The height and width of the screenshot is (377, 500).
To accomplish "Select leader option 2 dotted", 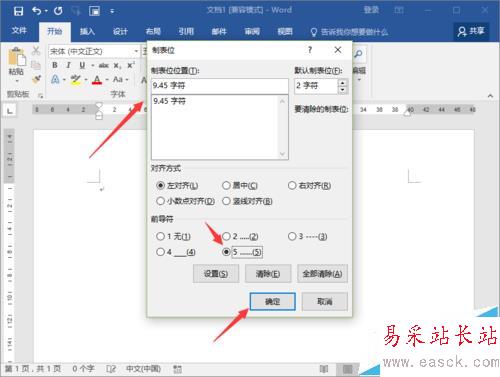I will [226, 236].
